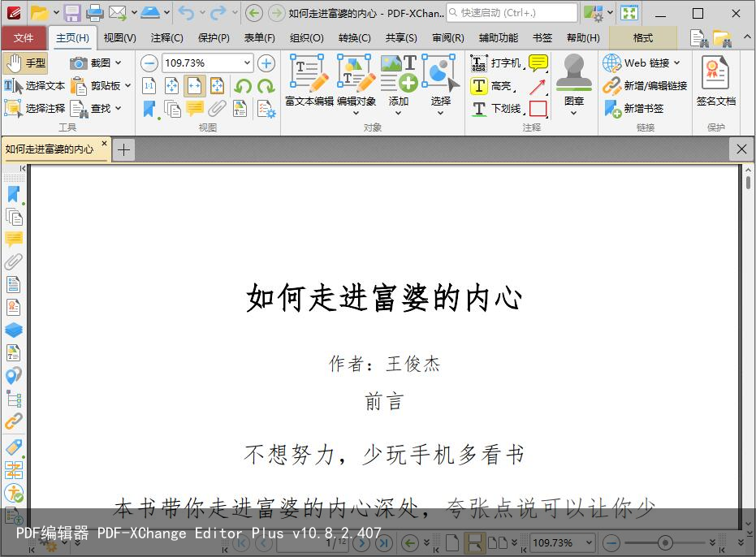Open the Layers panel in the sidebar
Viewport: 756px width, 557px height.
(x=14, y=330)
